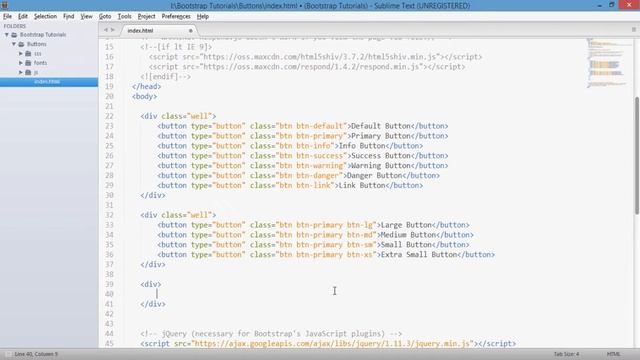The height and width of the screenshot is (360, 640).
Task: Click line number 39 in the gutter
Action: coord(109,284)
